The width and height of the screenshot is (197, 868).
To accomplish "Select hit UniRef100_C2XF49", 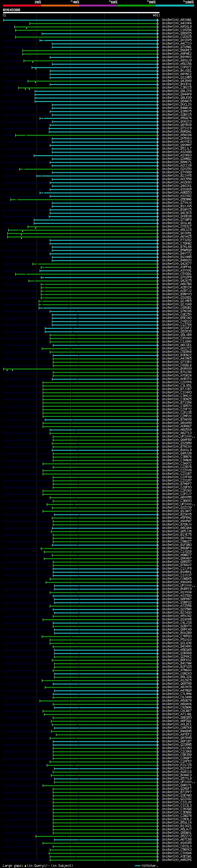I will click(x=176, y=477).
